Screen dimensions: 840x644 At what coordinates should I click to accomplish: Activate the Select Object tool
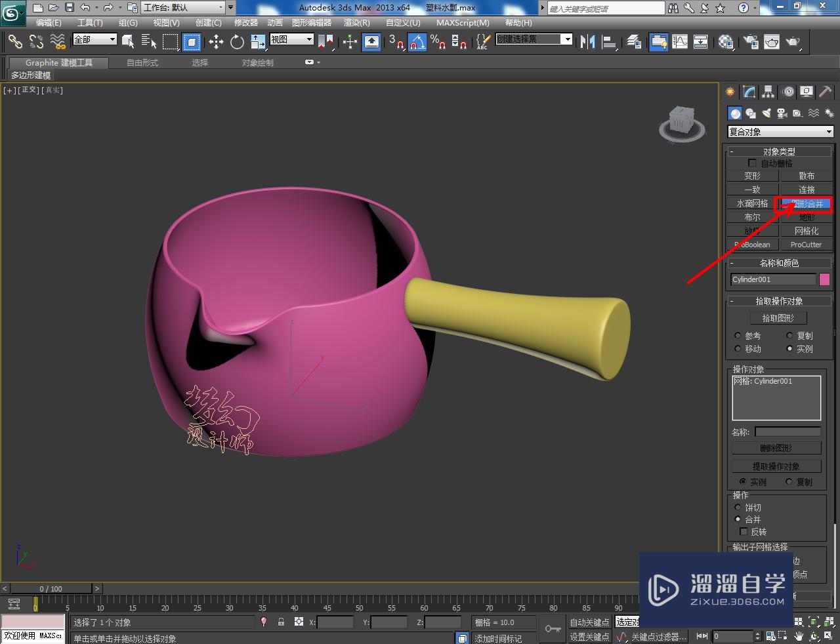(x=128, y=42)
